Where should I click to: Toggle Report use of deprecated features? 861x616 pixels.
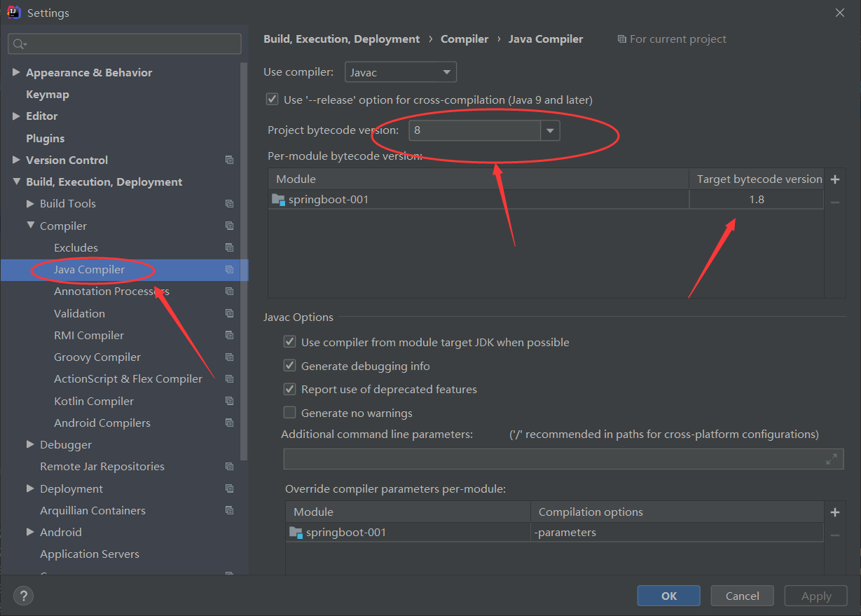(x=289, y=389)
